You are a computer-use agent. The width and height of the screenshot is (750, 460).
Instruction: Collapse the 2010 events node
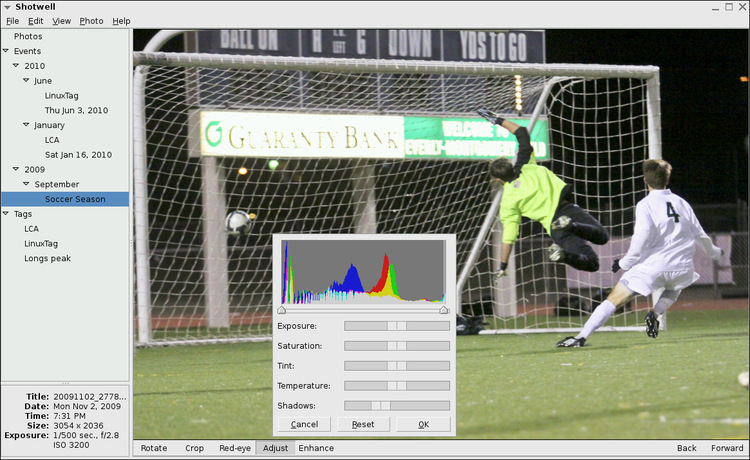pos(16,66)
